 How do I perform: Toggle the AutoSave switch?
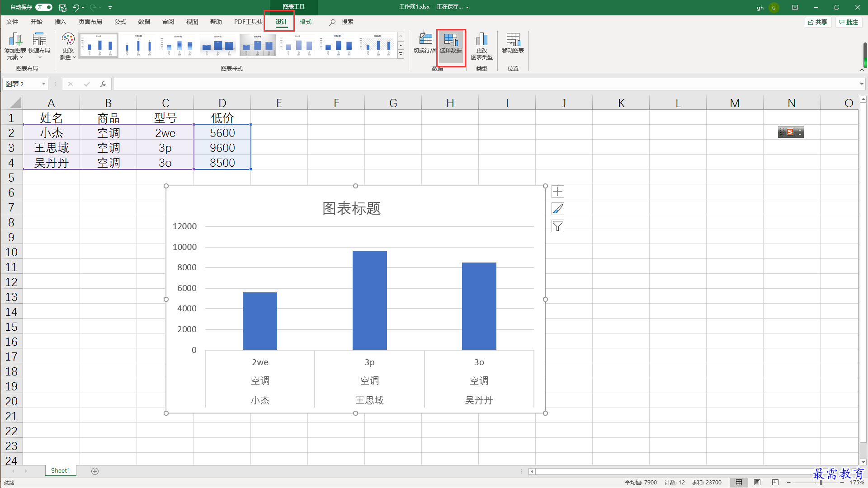(44, 7)
